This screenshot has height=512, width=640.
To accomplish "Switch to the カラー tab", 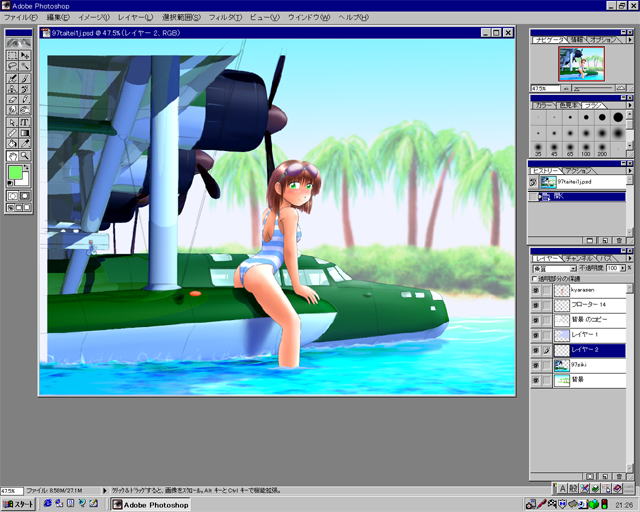I will click(543, 106).
